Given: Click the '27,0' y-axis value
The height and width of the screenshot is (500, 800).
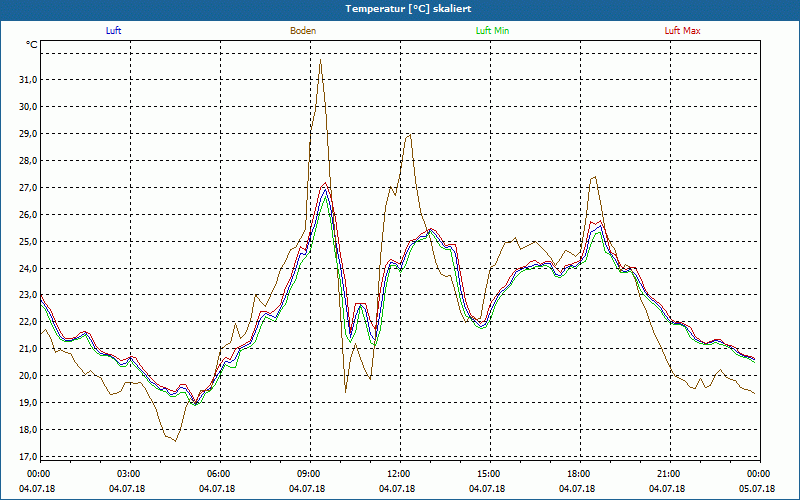Looking at the screenshot, I should 28,188.
